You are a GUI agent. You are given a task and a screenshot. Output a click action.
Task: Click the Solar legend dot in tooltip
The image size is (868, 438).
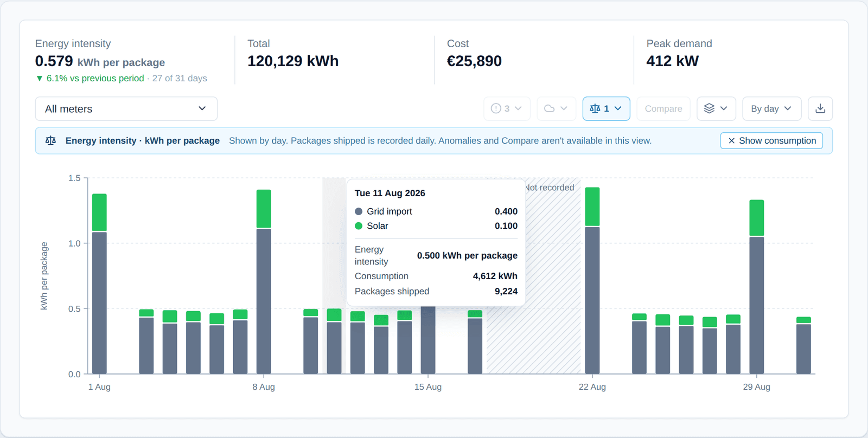click(x=359, y=226)
